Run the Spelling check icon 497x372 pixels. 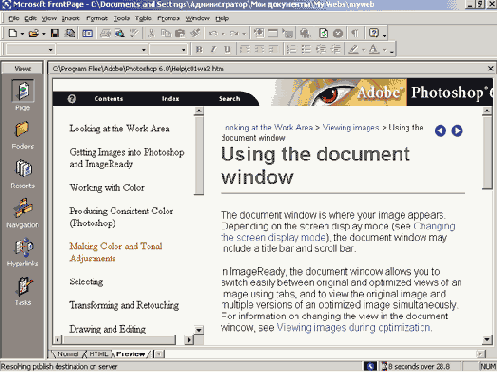(134, 33)
